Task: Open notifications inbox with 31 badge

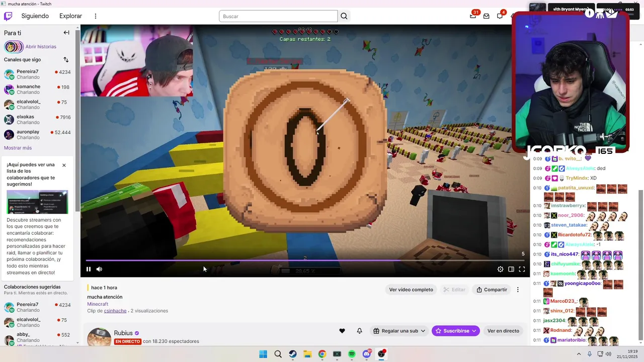Action: pyautogui.click(x=473, y=16)
